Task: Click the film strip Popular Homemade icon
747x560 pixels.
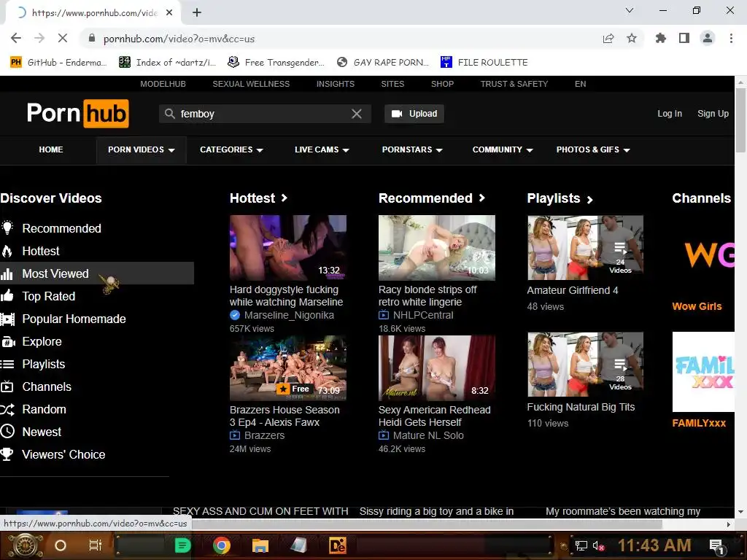Action: coord(7,319)
